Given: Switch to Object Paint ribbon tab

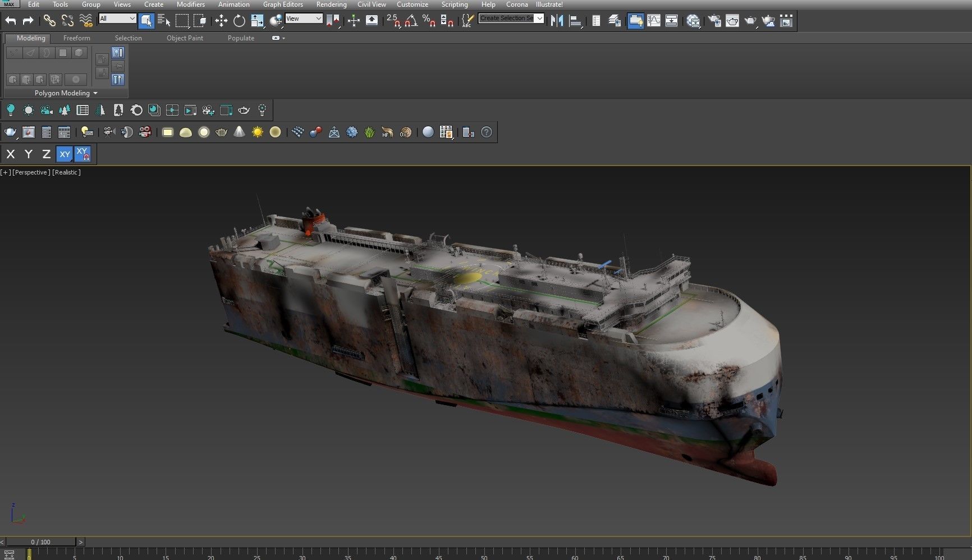Looking at the screenshot, I should tap(185, 38).
